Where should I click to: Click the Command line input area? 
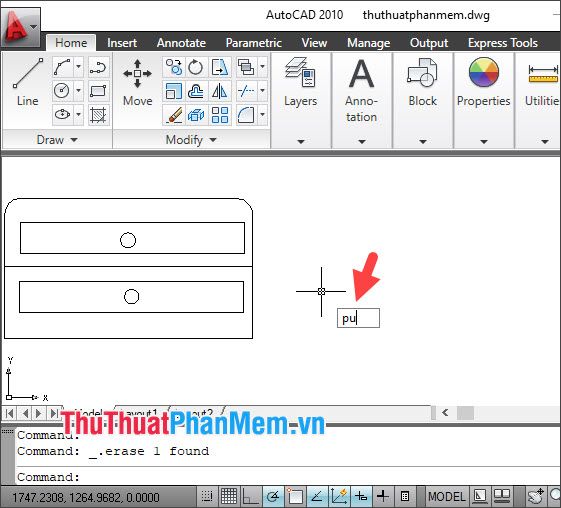tap(288, 477)
